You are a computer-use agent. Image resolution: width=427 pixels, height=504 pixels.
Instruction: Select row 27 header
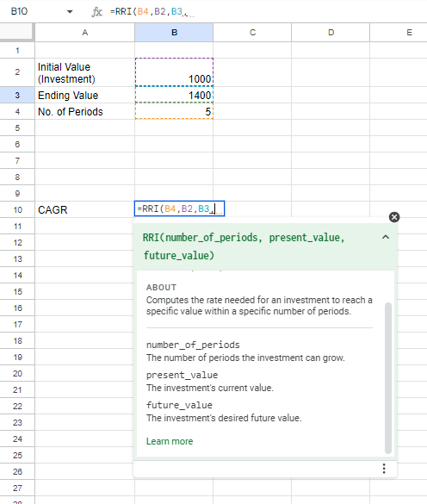point(17,488)
